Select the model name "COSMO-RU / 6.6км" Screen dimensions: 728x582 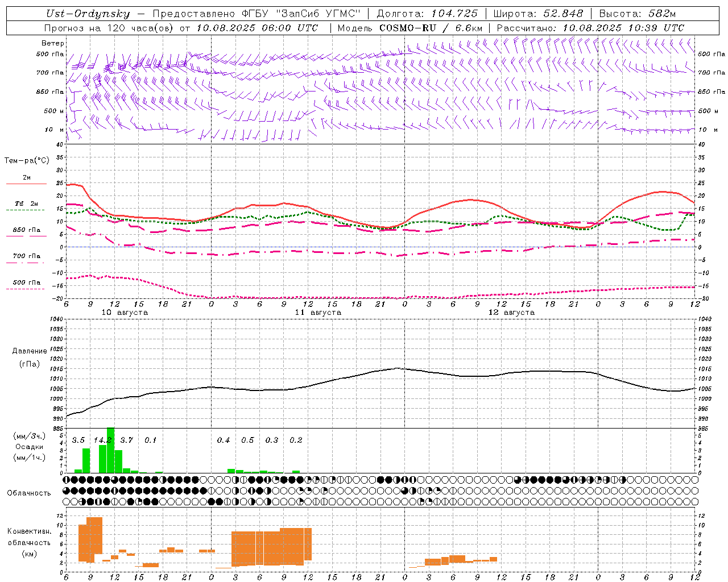coord(431,28)
